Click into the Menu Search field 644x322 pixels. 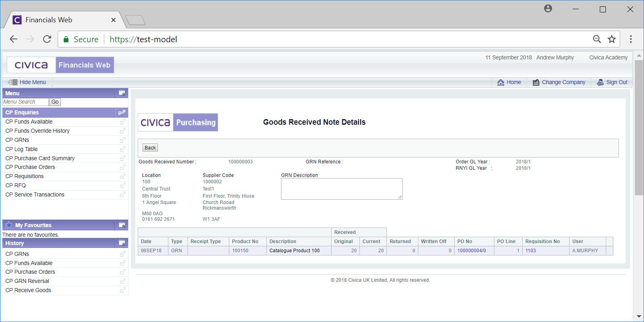(25, 102)
